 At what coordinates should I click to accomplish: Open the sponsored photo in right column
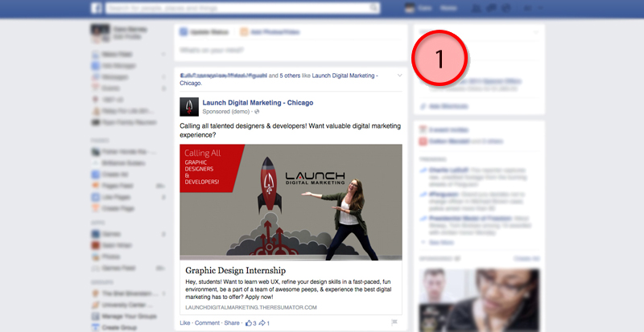pyautogui.click(x=479, y=300)
